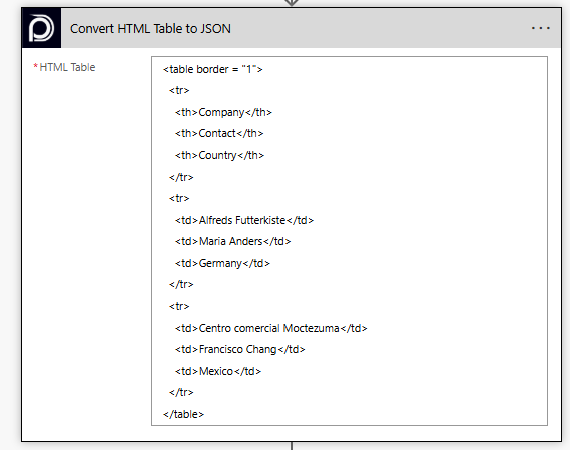This screenshot has width=570, height=450.
Task: Click the Alfreds Futterkiste cell line
Action: click(244, 220)
